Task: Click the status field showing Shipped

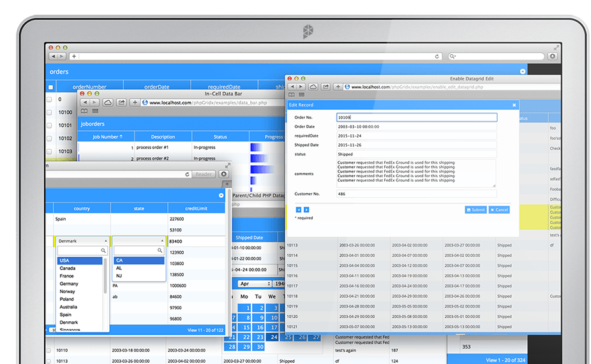Action: pyautogui.click(x=417, y=154)
